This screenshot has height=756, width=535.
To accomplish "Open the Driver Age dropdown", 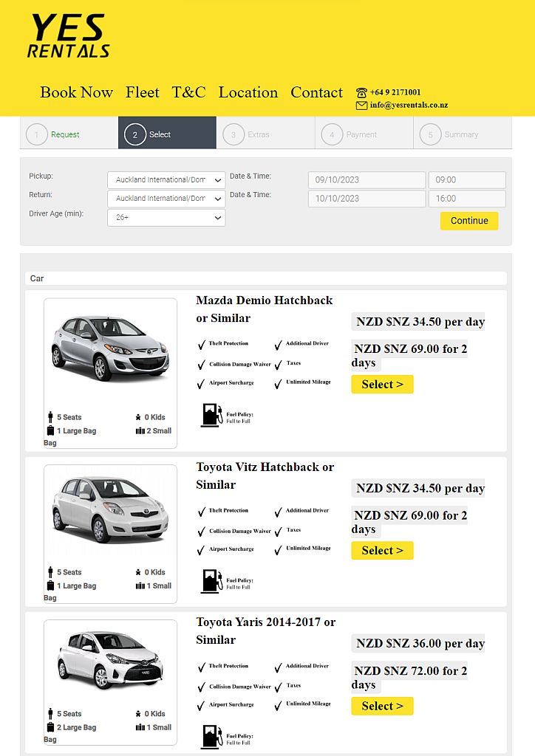I will (x=166, y=218).
